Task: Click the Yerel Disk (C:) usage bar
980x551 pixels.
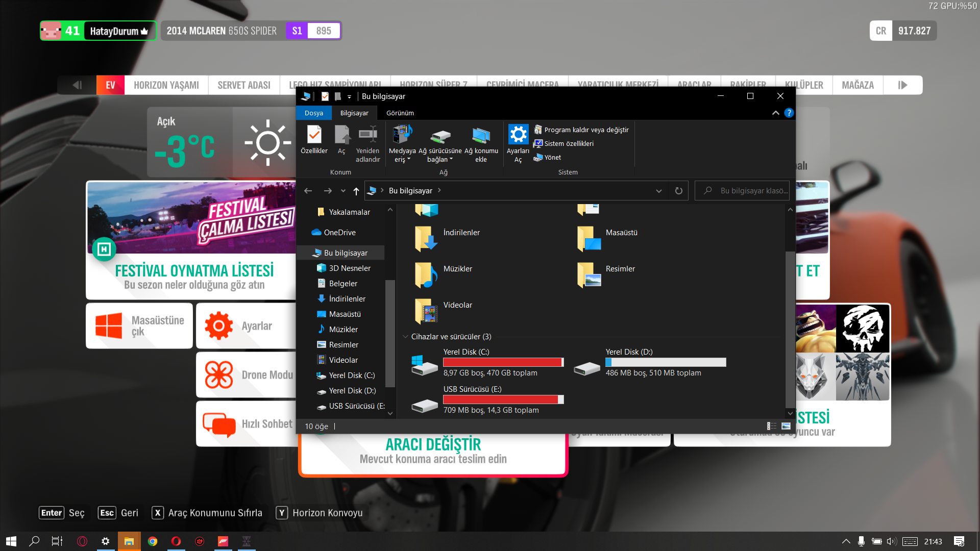Action: coord(503,362)
